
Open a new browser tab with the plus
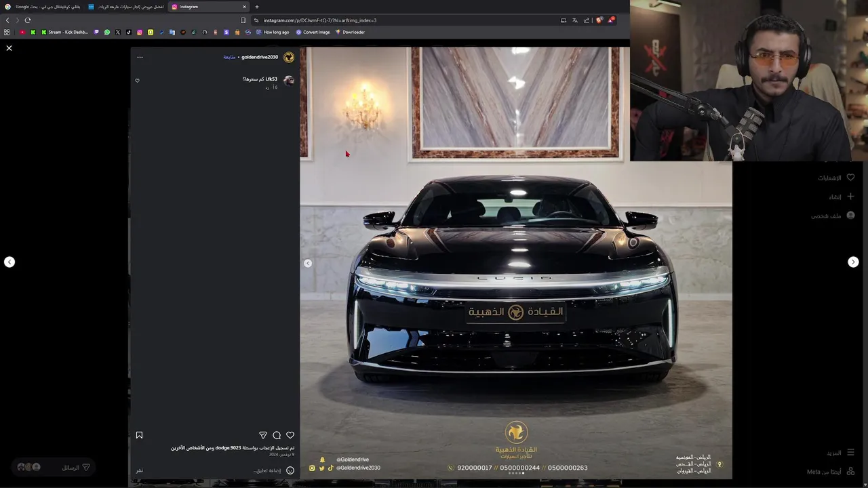point(257,7)
